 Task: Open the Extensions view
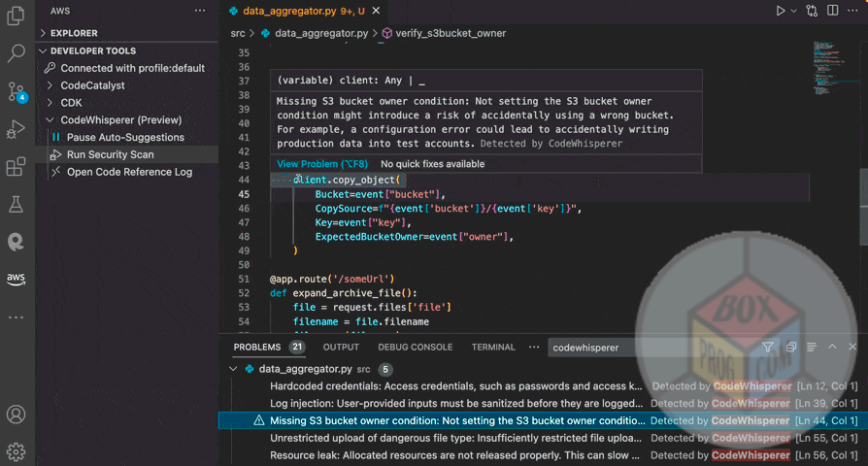16,167
